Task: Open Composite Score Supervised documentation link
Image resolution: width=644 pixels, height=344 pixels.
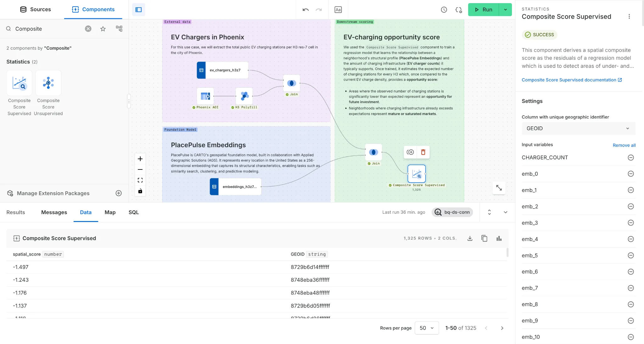Action: [x=572, y=80]
